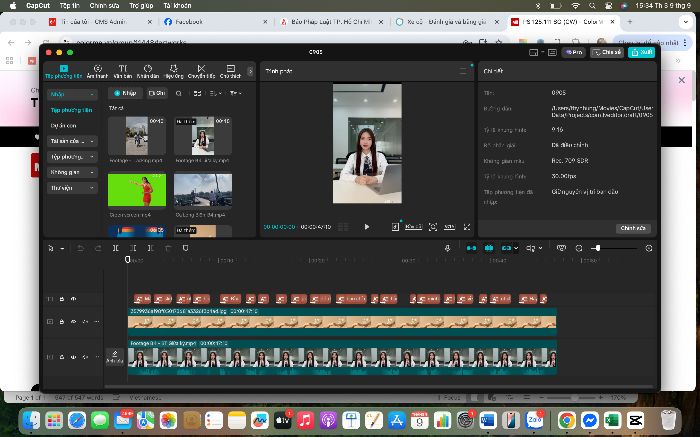The image size is (700, 437).
Task: Click the Ghi record button
Action: tap(157, 93)
